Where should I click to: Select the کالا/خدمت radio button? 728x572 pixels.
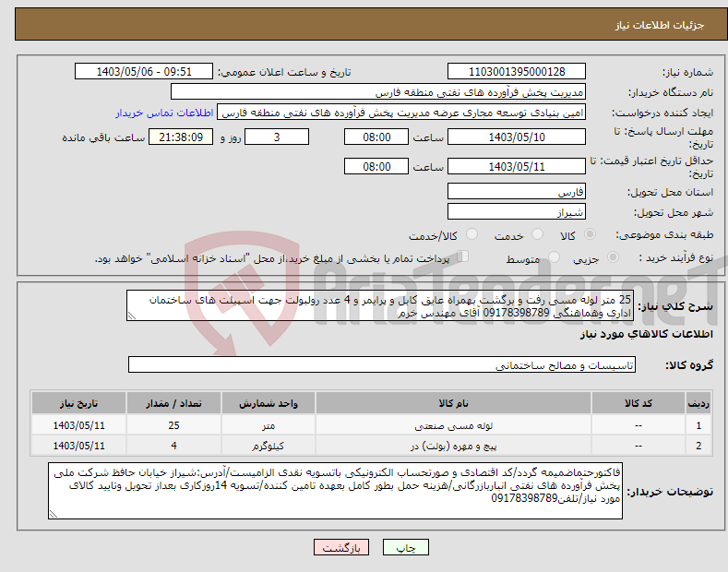point(471,234)
